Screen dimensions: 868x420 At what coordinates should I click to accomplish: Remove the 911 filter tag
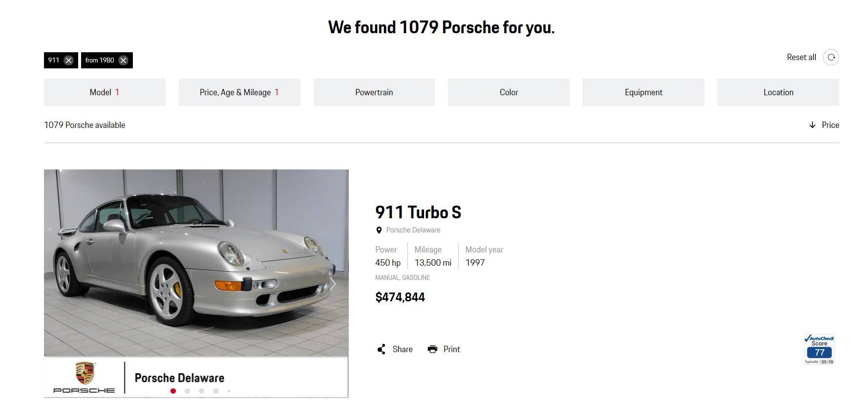pos(69,61)
